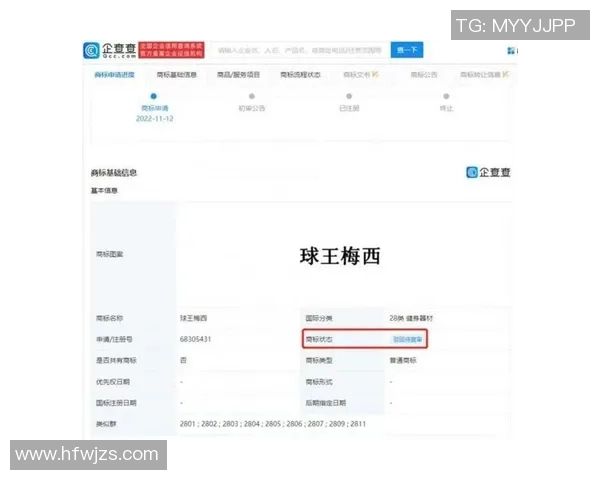This screenshot has height=480, width=600.
Task: Click the 申请/注册号 field label
Action: 114,339
